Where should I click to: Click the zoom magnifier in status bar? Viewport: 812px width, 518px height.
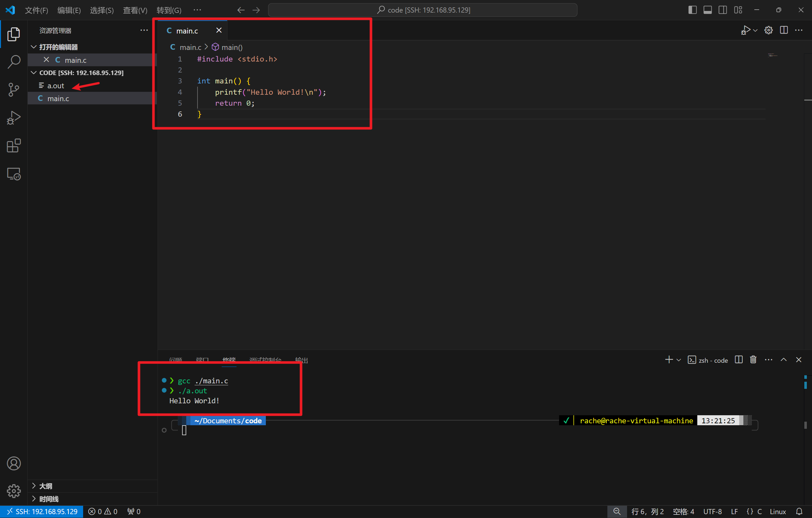(617, 512)
